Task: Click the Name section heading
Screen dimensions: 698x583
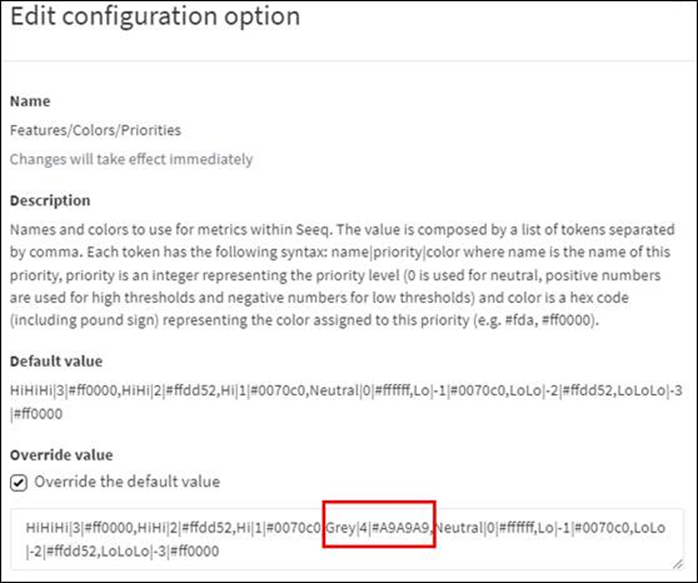Action: click(30, 101)
